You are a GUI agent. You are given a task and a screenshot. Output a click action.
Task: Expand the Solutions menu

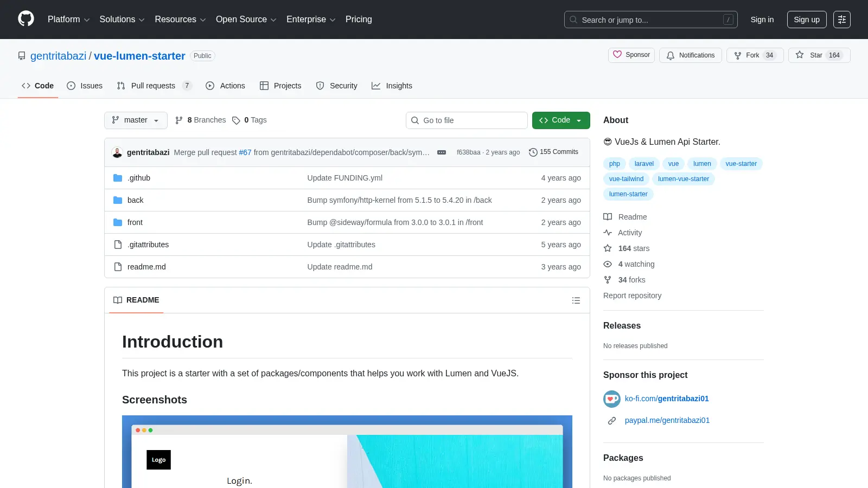click(122, 20)
